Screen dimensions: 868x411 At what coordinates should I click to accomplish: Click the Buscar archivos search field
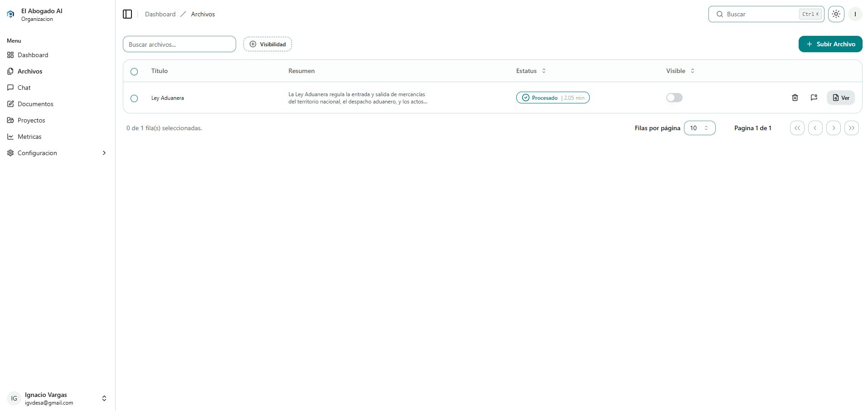tap(179, 44)
